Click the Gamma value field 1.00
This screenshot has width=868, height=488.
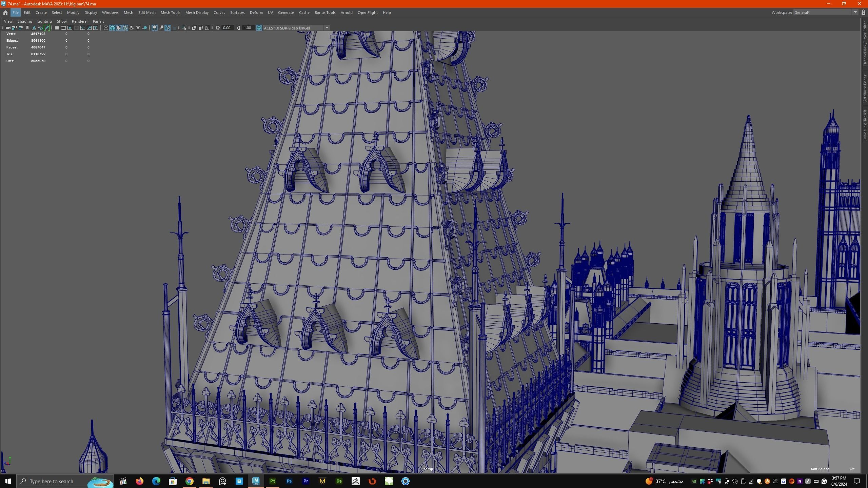pos(248,28)
